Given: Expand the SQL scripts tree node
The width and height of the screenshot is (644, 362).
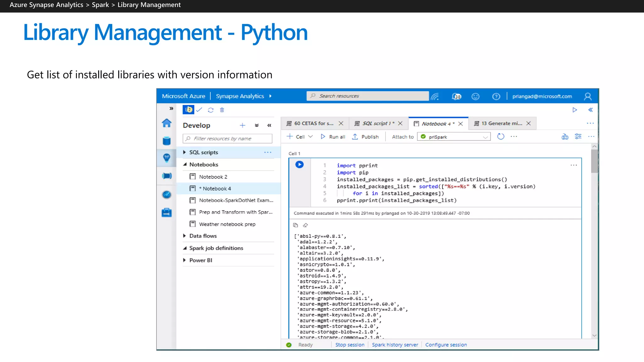Looking at the screenshot, I should (185, 152).
